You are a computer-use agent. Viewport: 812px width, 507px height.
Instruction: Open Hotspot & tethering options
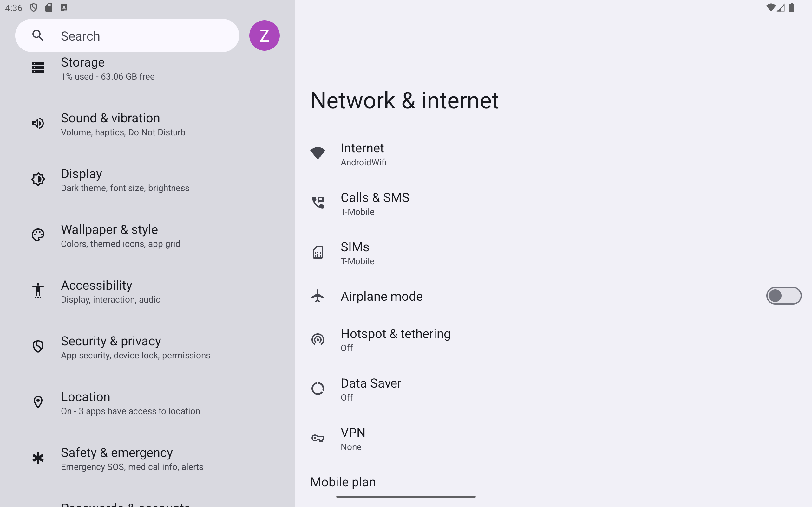[x=553, y=340]
